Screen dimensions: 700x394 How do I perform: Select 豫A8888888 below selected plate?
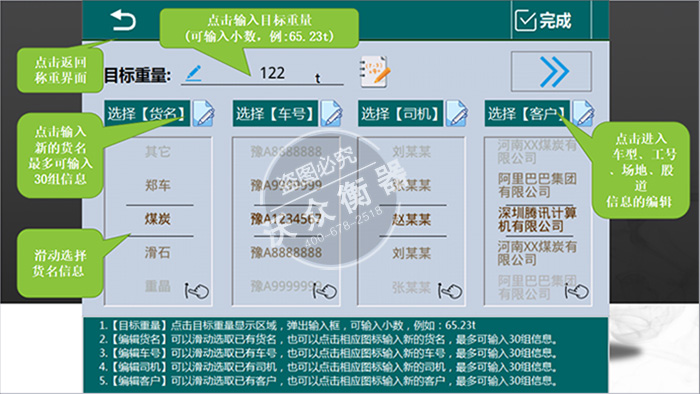286,253
